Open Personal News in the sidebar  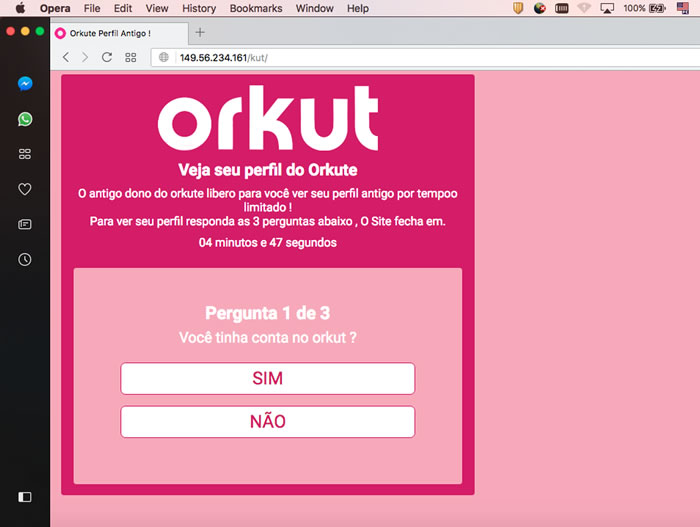tap(25, 224)
